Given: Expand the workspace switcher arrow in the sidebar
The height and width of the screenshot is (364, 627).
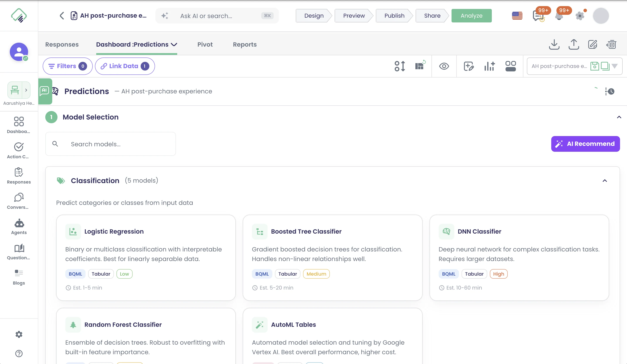Looking at the screenshot, I should (x=26, y=90).
